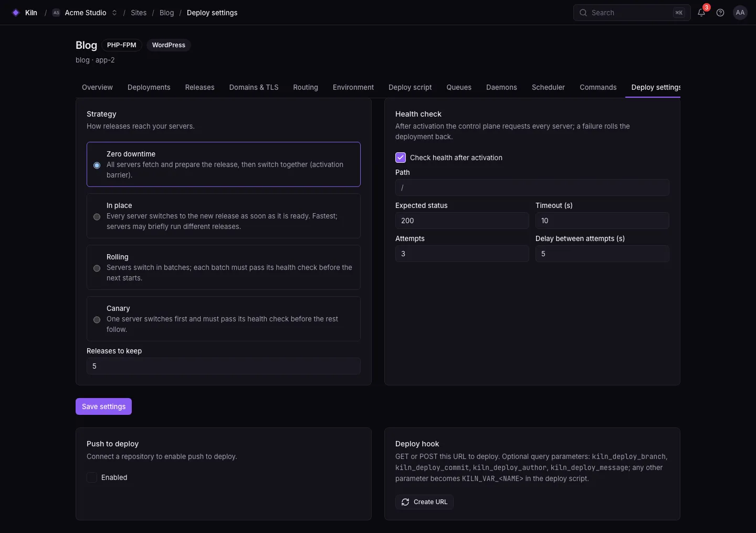Viewport: 756px width, 533px height.
Task: Select the Canary strategy radio
Action: [x=97, y=320]
